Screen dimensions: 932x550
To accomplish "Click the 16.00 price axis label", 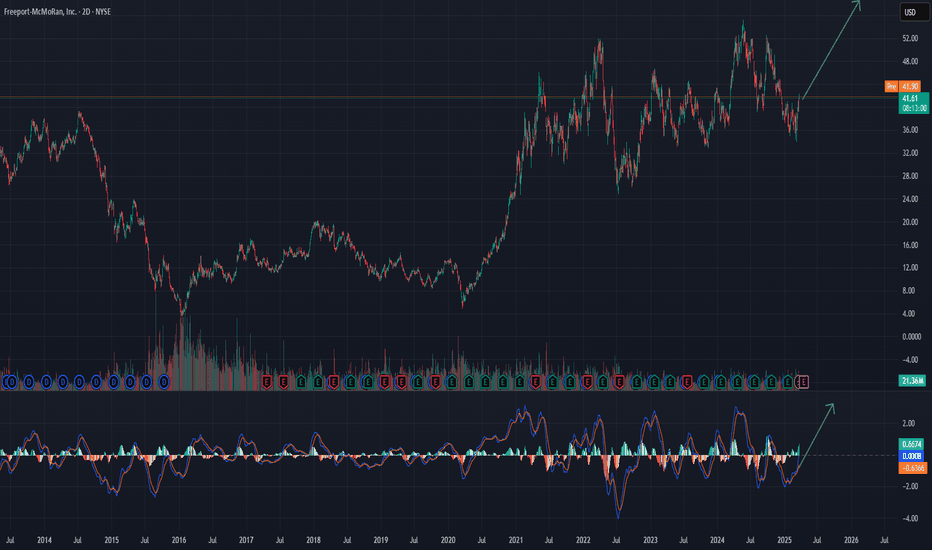I will coord(910,245).
